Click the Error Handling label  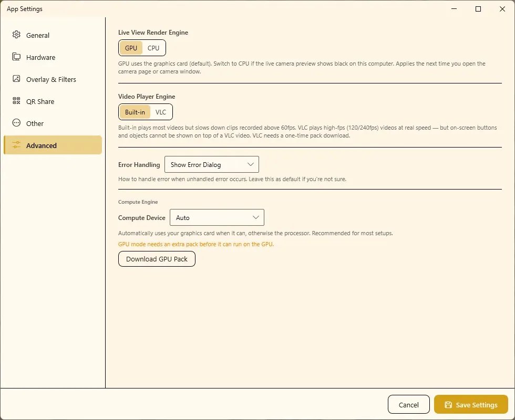(x=139, y=165)
